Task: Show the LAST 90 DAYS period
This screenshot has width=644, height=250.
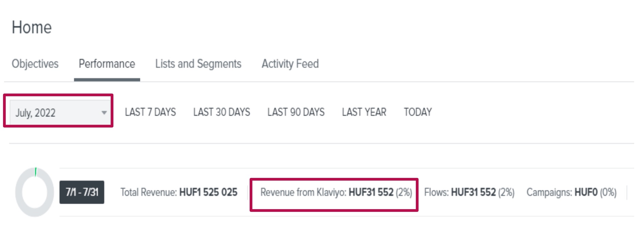Action: pyautogui.click(x=296, y=112)
